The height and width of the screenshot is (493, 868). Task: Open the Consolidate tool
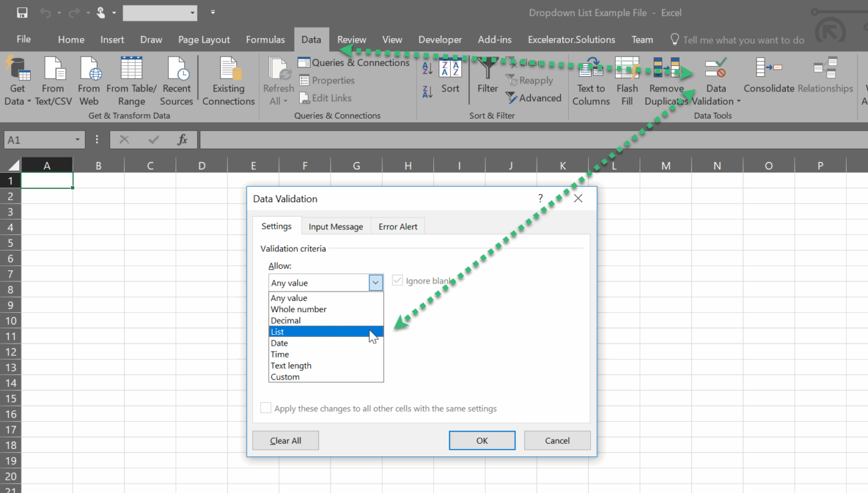point(769,75)
